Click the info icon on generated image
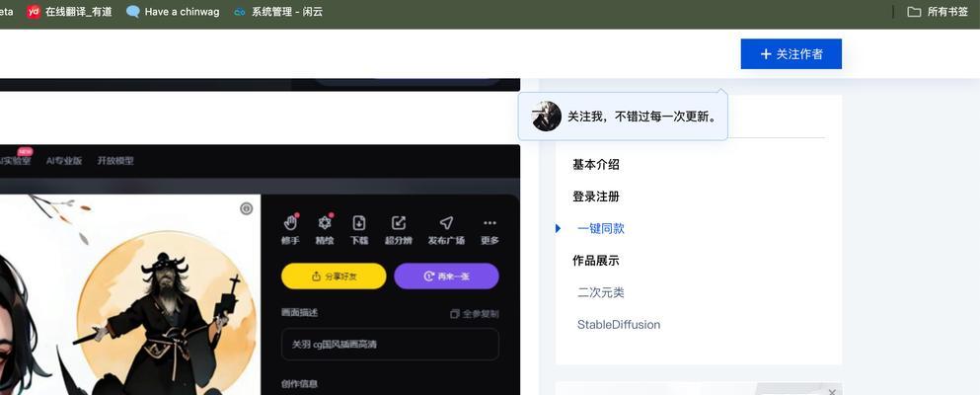The width and height of the screenshot is (980, 395). (247, 208)
